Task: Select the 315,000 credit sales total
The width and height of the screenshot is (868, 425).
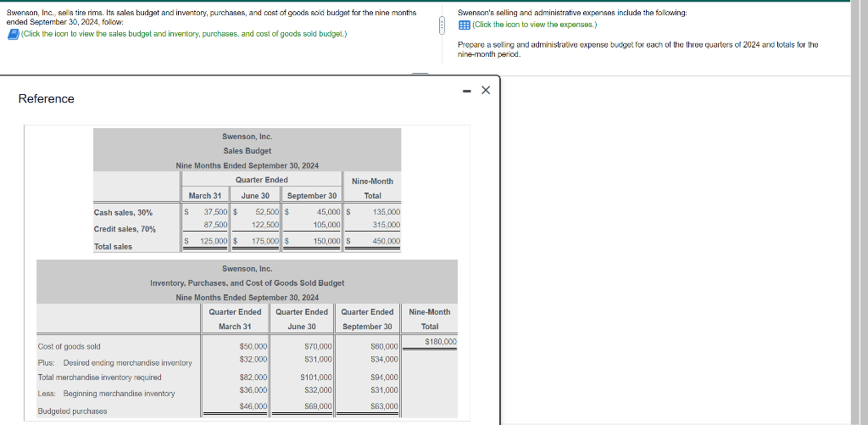Action: 387,224
